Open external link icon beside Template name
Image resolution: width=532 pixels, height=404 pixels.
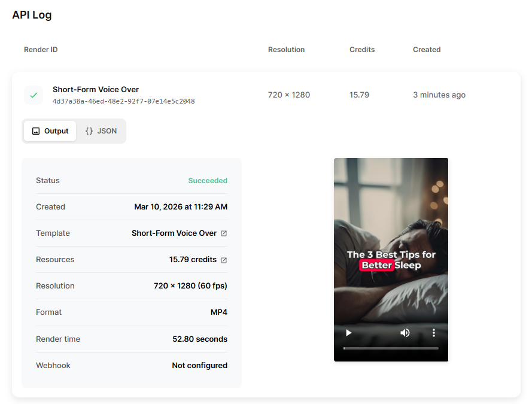tap(224, 233)
